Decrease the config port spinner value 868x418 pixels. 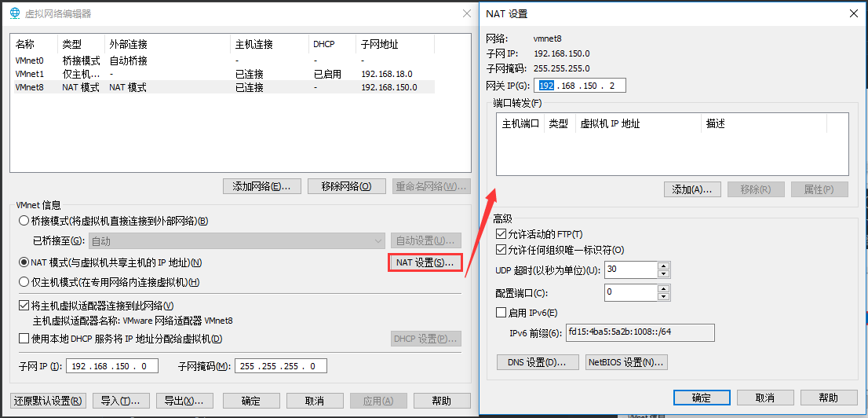click(x=664, y=297)
